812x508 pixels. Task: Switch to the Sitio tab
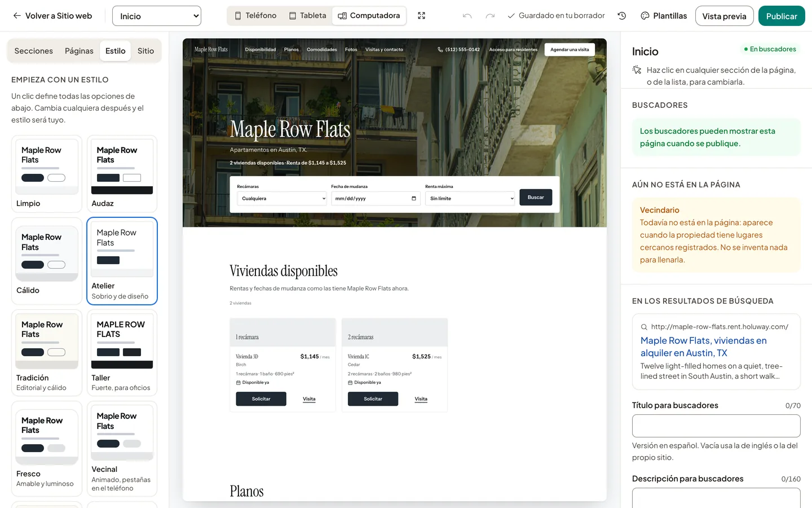click(x=145, y=51)
